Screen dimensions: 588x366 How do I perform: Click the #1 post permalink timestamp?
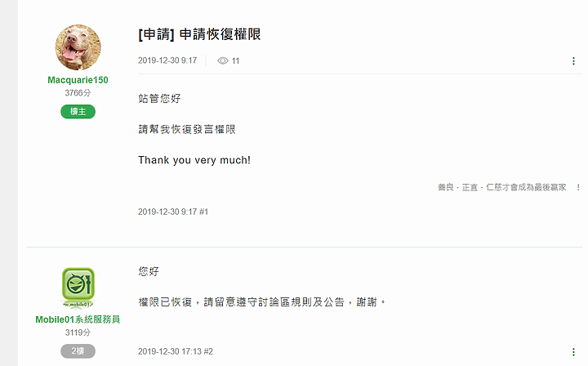[173, 212]
